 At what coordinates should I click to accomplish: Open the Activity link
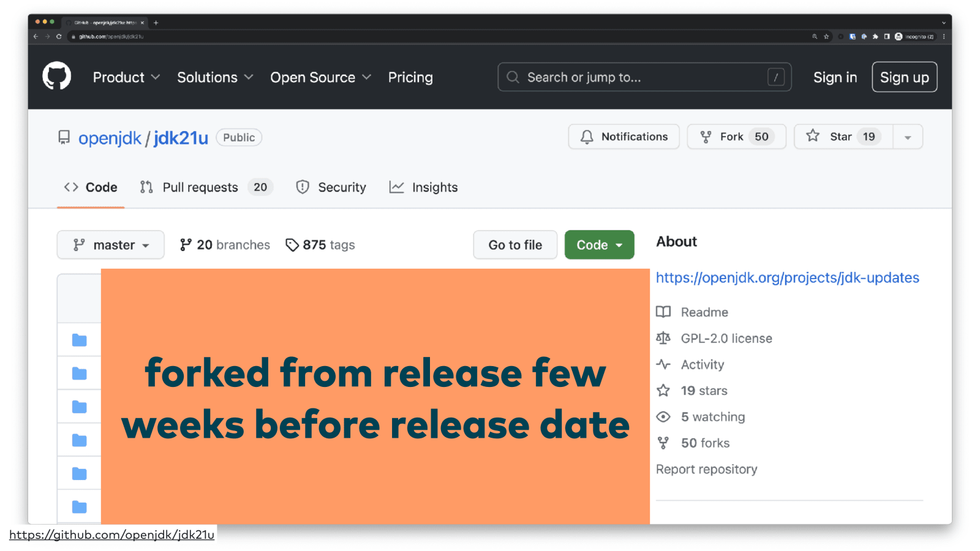click(x=703, y=365)
